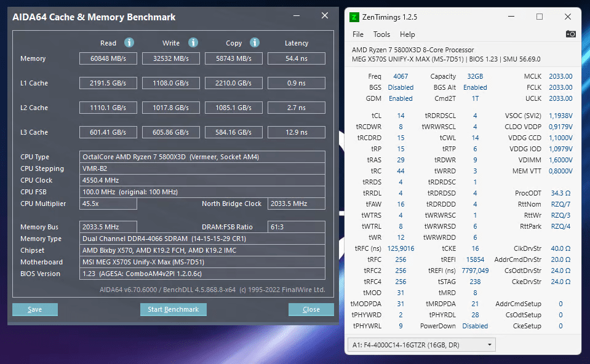This screenshot has width=590, height=364.
Task: Click the VDIMM value 1,6000V
Action: tap(560, 160)
